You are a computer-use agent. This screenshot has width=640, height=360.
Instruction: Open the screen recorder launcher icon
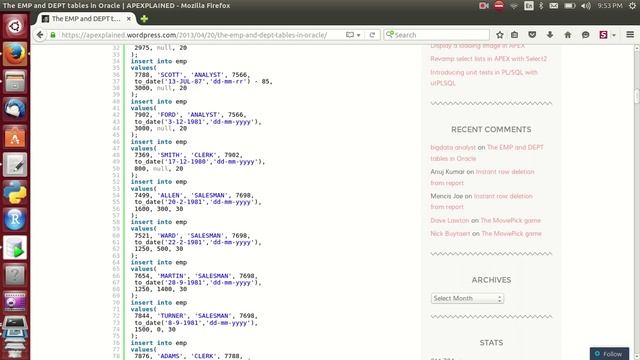pos(15,302)
